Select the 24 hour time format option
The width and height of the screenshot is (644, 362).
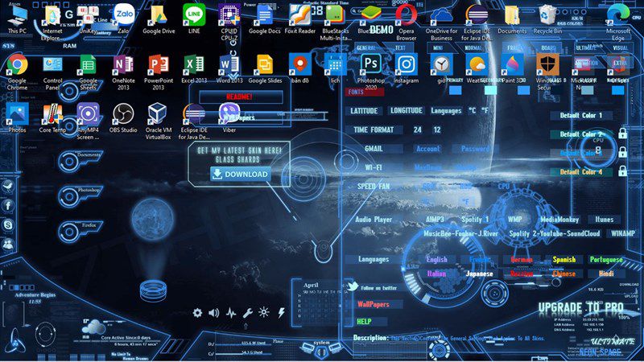[417, 130]
